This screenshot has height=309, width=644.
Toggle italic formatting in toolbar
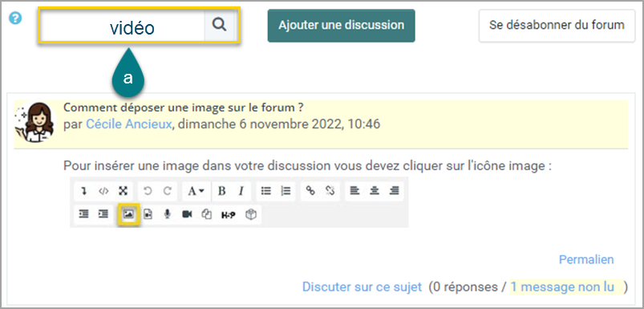coord(241,191)
